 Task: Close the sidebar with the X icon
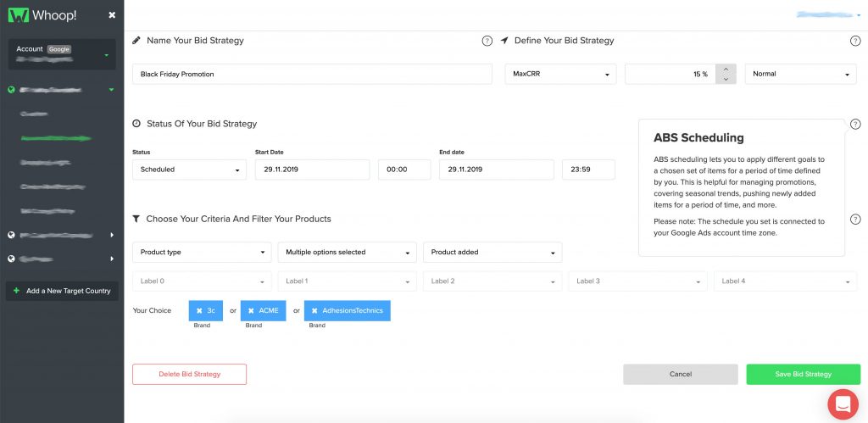(112, 15)
